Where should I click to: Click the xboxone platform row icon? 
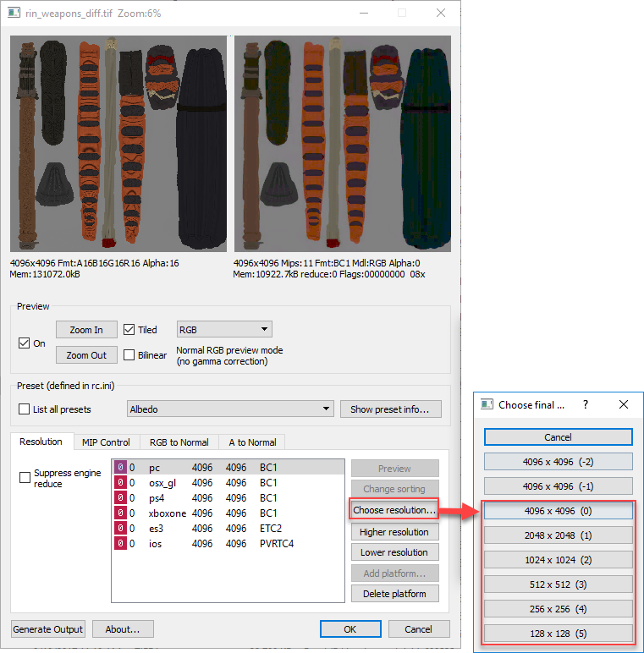coord(120,513)
